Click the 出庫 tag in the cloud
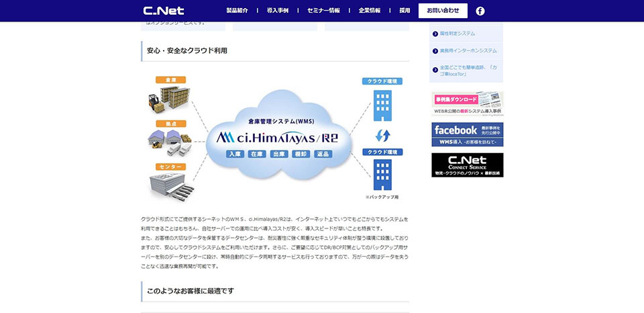The height and width of the screenshot is (313, 644). pyautogui.click(x=279, y=154)
